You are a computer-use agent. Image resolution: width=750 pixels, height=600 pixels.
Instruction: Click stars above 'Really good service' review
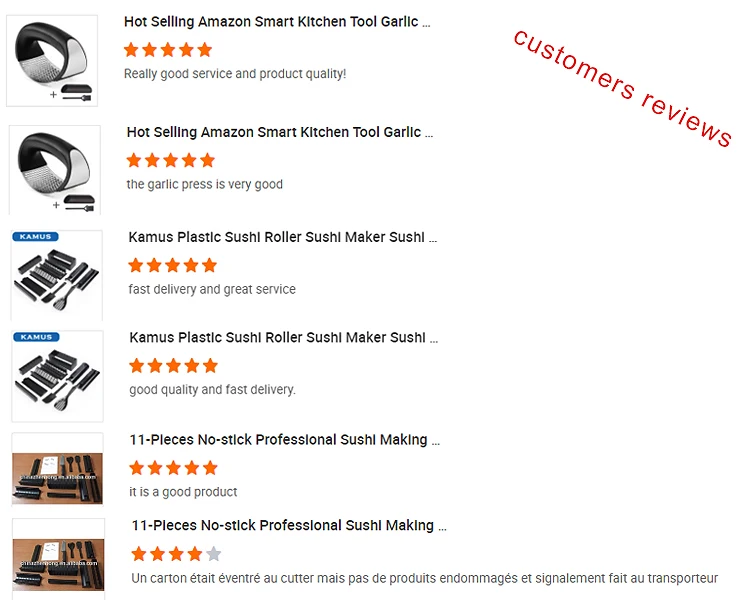click(168, 50)
